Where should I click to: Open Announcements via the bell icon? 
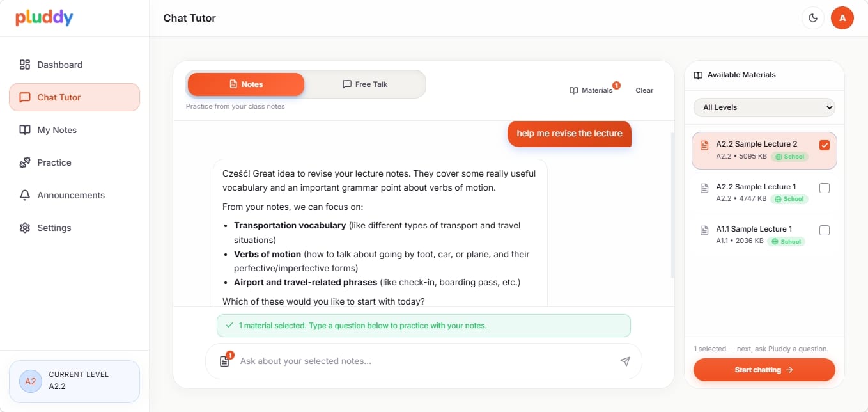(x=25, y=195)
